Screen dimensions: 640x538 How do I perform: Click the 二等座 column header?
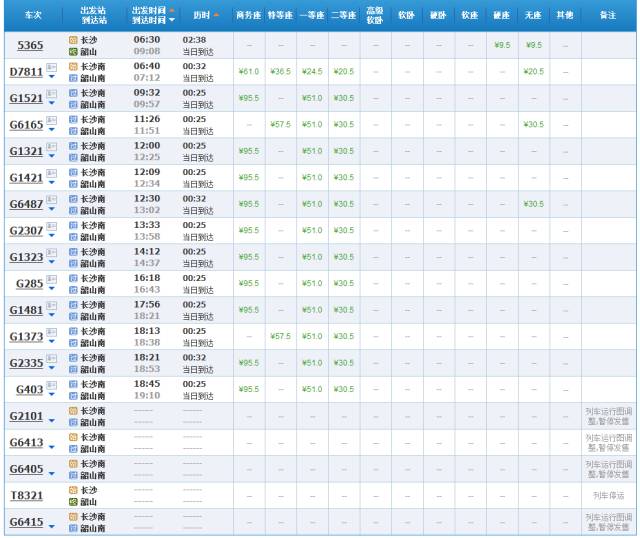point(344,16)
